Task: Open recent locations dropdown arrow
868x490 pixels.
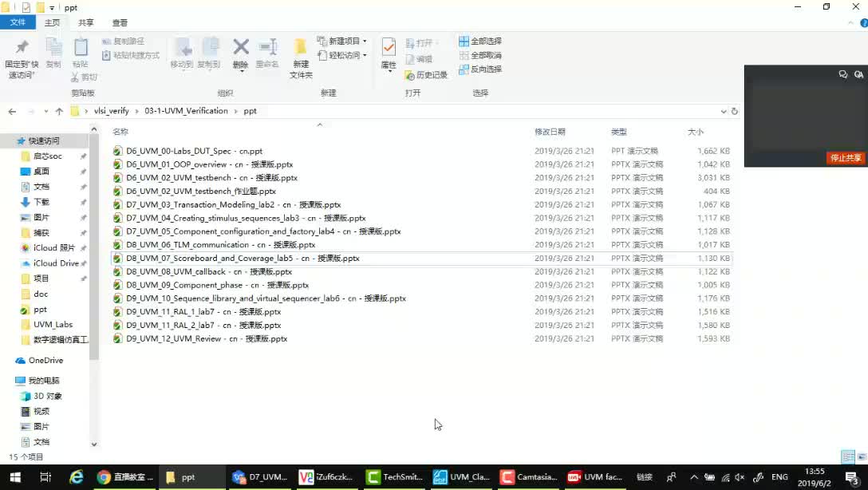Action: 46,111
